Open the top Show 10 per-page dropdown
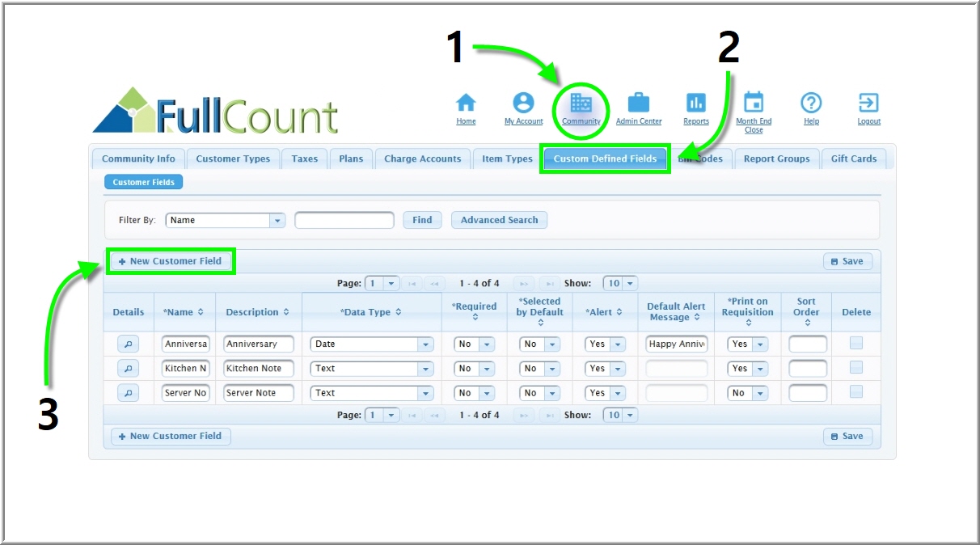This screenshot has width=980, height=545. (x=630, y=284)
